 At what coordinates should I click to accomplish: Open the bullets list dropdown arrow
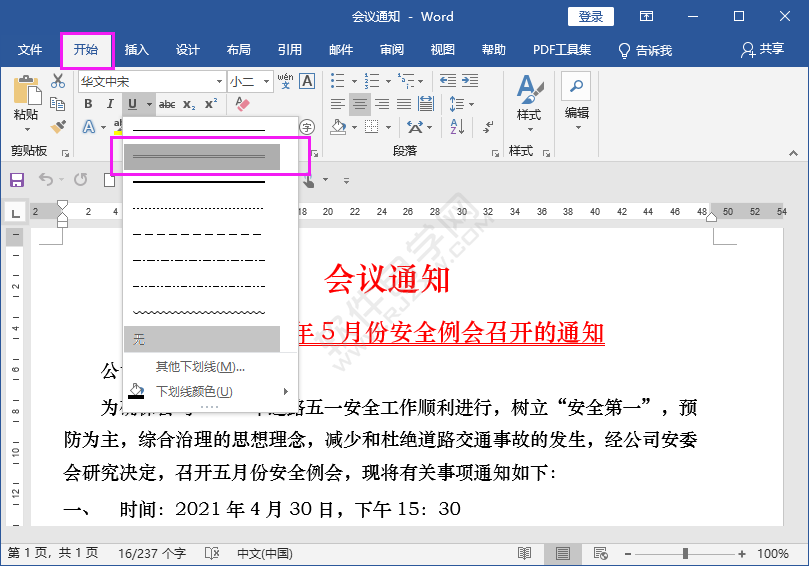click(354, 81)
